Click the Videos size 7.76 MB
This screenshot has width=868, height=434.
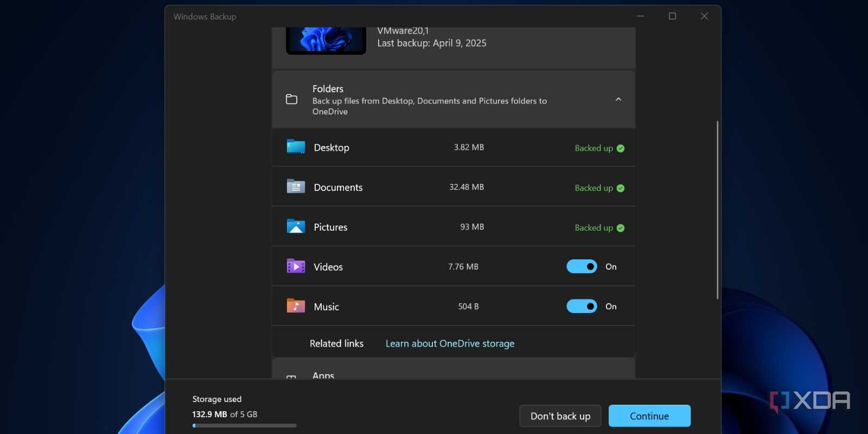click(x=463, y=266)
